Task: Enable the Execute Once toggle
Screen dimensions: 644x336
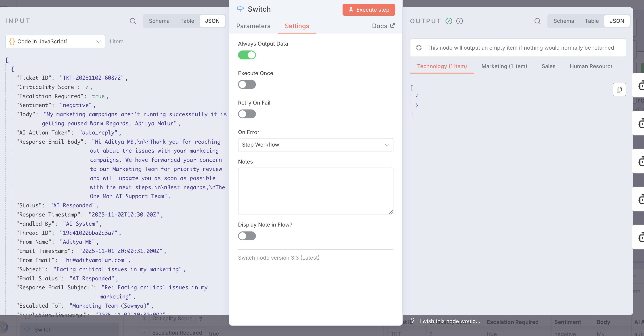Action: [247, 85]
